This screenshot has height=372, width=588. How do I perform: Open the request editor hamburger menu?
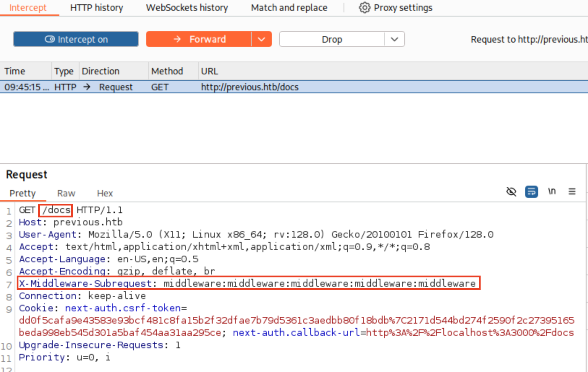pyautogui.click(x=572, y=191)
